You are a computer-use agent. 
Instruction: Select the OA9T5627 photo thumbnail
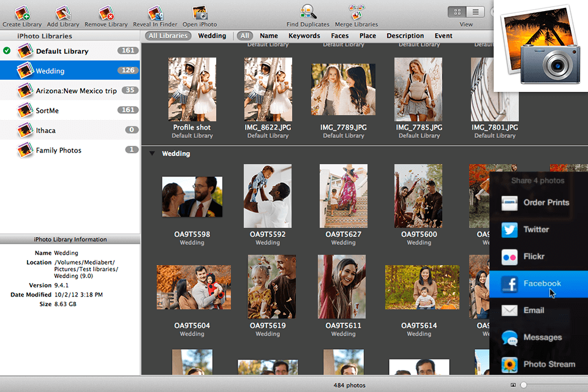point(344,196)
